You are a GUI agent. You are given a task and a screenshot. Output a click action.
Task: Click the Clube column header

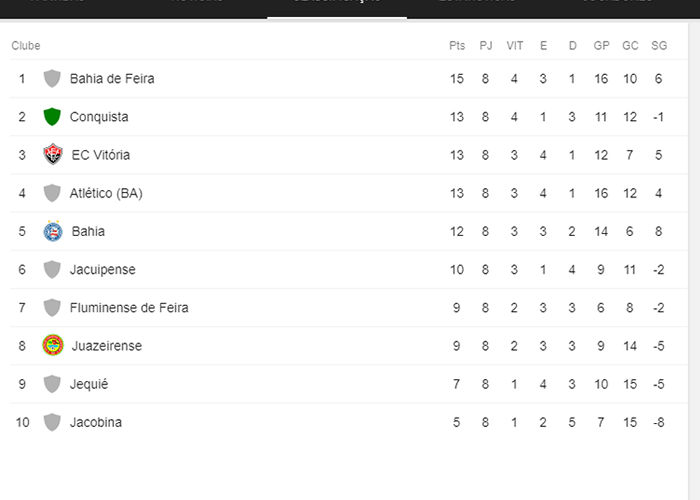click(26, 46)
